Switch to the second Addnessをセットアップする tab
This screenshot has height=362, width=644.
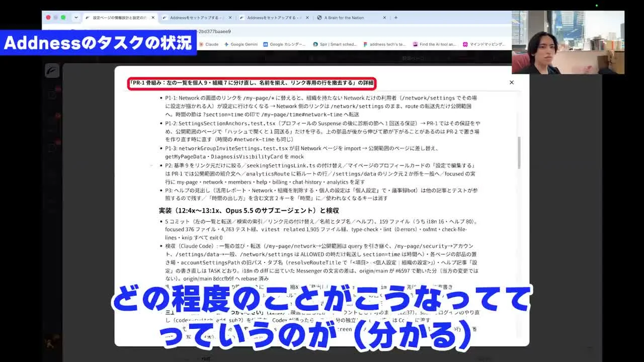[274, 18]
